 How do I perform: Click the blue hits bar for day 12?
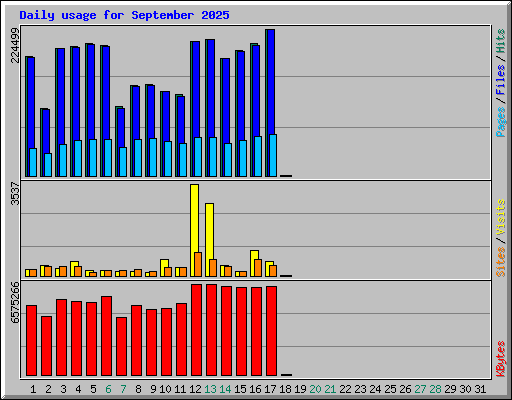click(x=196, y=89)
